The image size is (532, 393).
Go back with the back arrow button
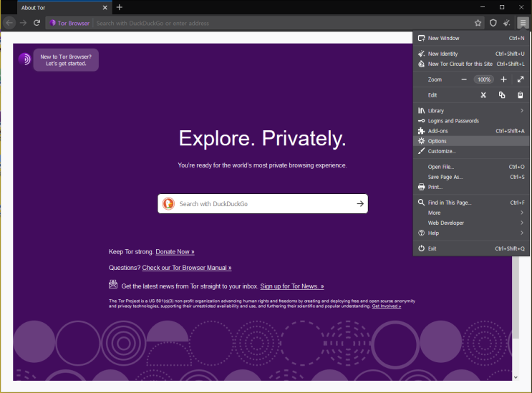tap(9, 23)
